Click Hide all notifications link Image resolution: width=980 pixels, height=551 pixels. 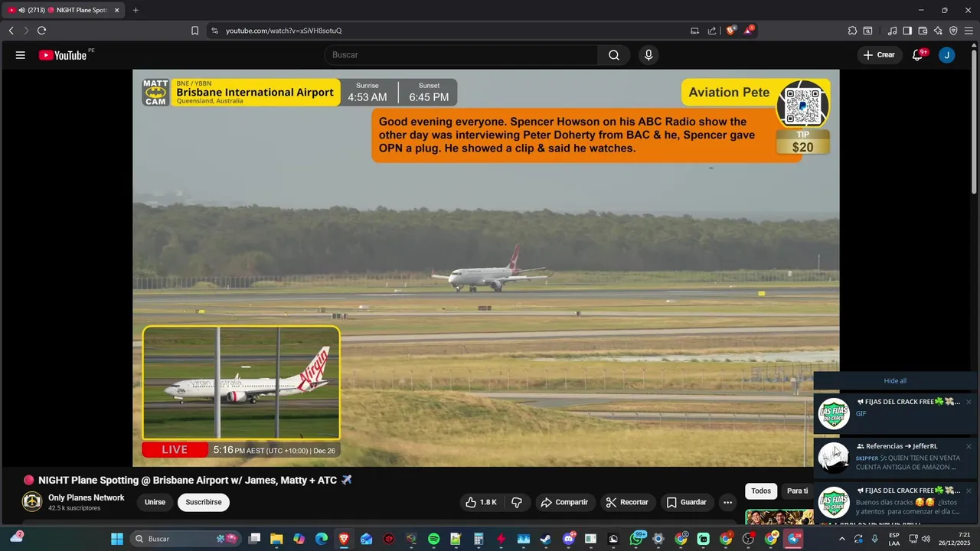tap(895, 381)
